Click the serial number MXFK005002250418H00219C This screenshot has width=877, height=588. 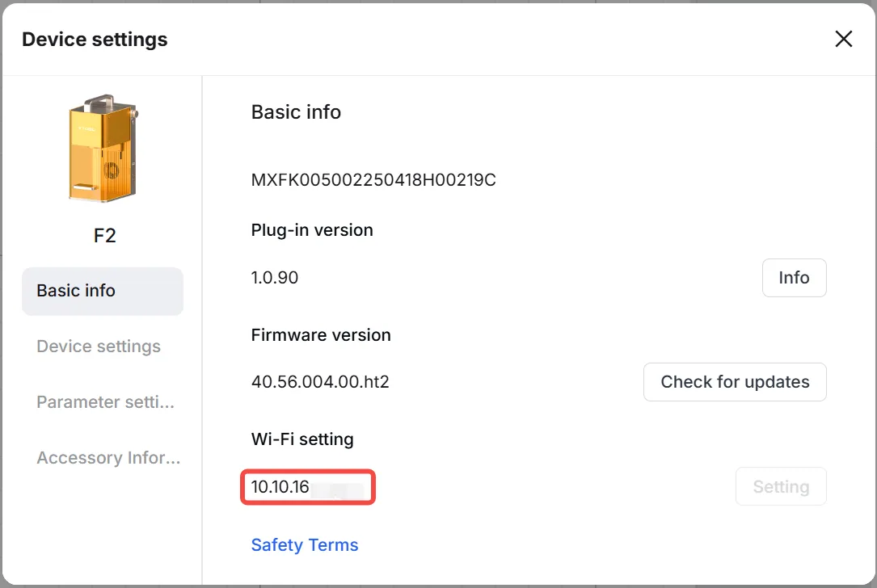[373, 180]
